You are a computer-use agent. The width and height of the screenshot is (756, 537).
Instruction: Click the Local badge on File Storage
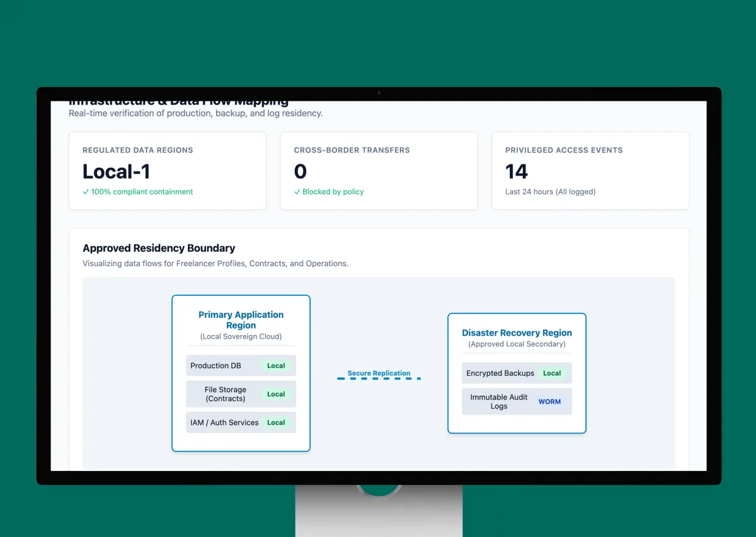[276, 394]
